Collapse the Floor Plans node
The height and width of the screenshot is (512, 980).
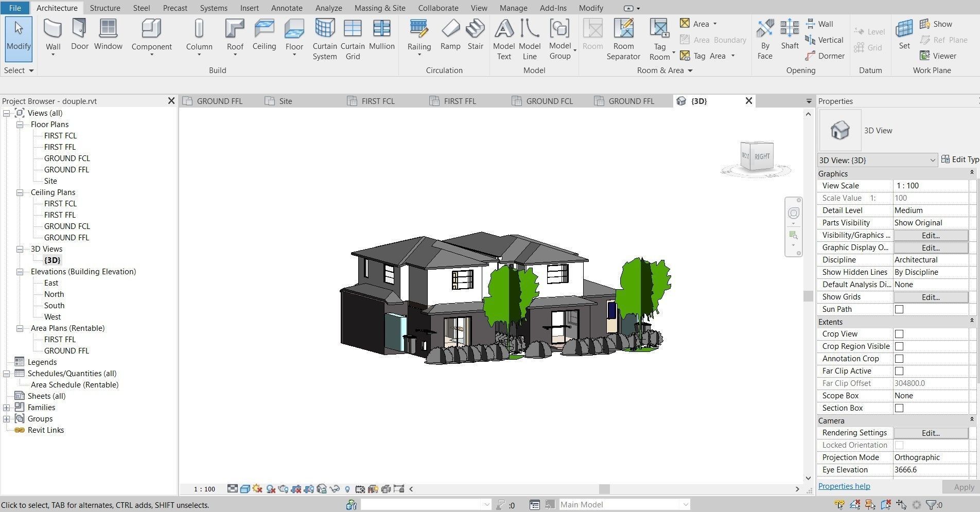20,125
